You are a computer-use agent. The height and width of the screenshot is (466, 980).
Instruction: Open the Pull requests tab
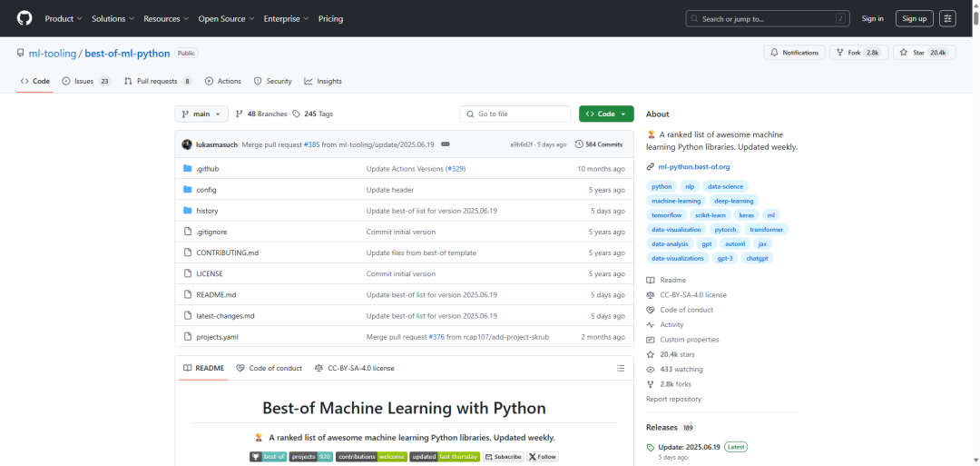pyautogui.click(x=158, y=81)
